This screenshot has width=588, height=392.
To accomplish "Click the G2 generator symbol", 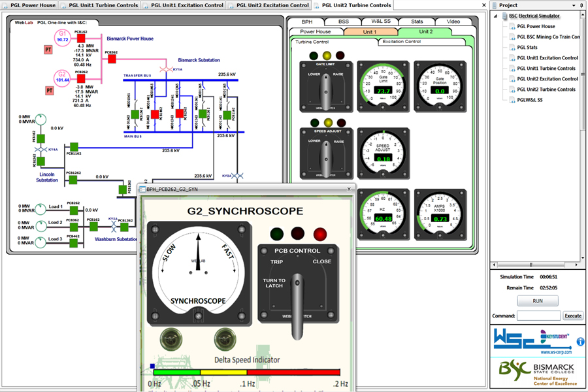I will click(x=62, y=78).
